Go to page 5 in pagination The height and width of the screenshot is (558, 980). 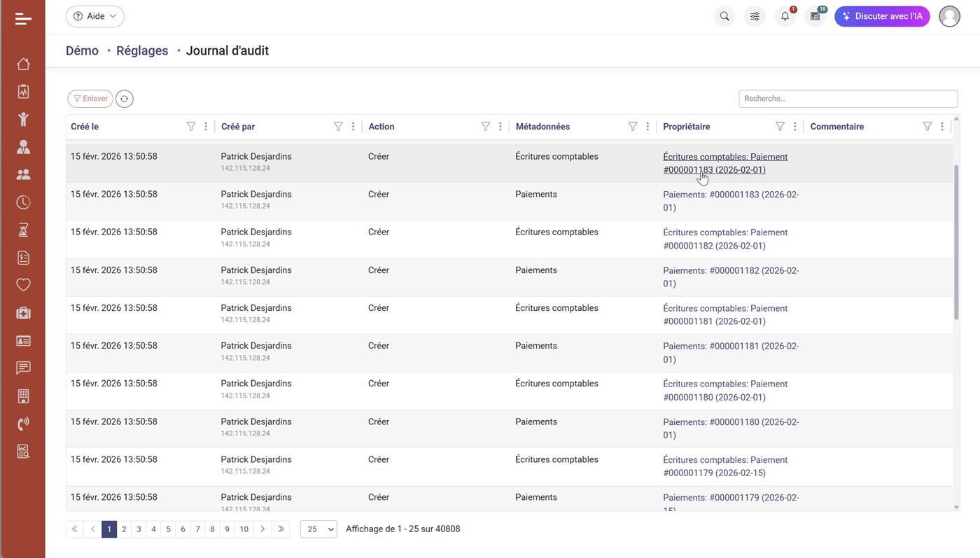(x=168, y=529)
